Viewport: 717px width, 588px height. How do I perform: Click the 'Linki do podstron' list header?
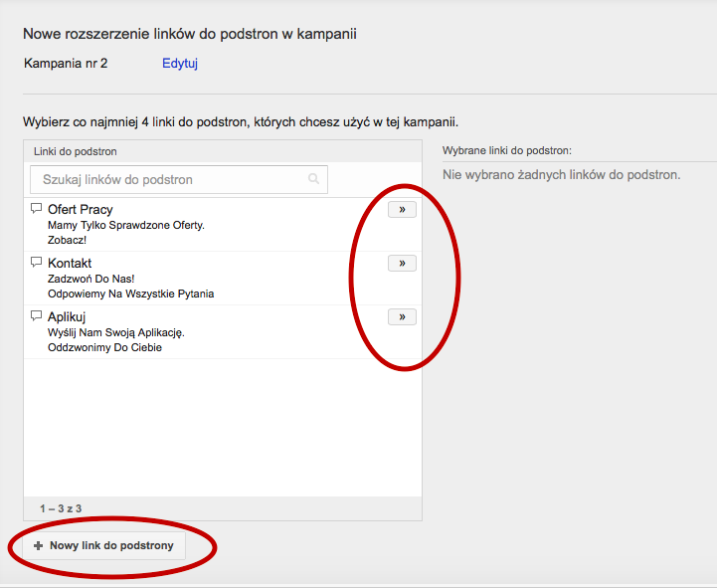click(76, 151)
